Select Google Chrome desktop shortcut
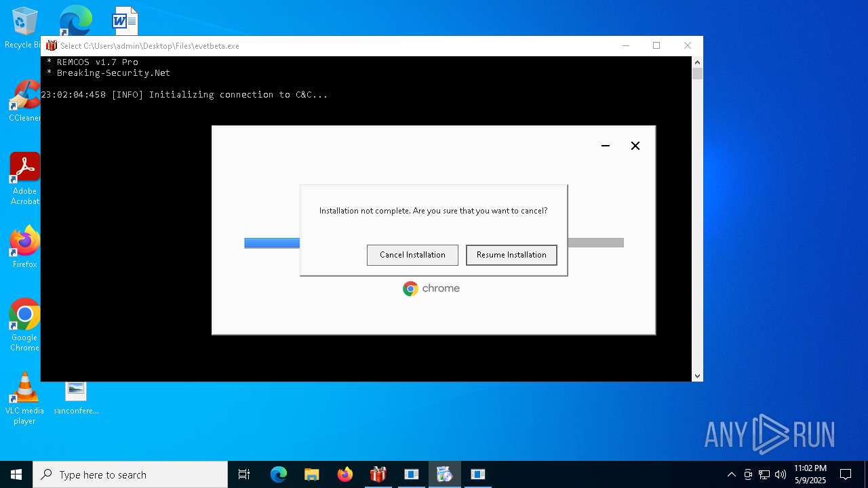Viewport: 868px width, 488px height. 24,325
